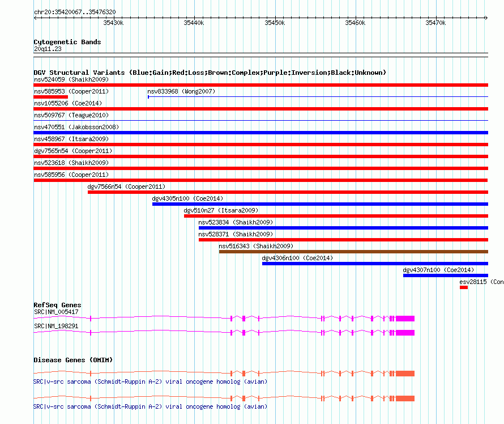The image size is (504, 424).
Task: Click the DGV Structural Variants track title
Action: tap(210, 73)
